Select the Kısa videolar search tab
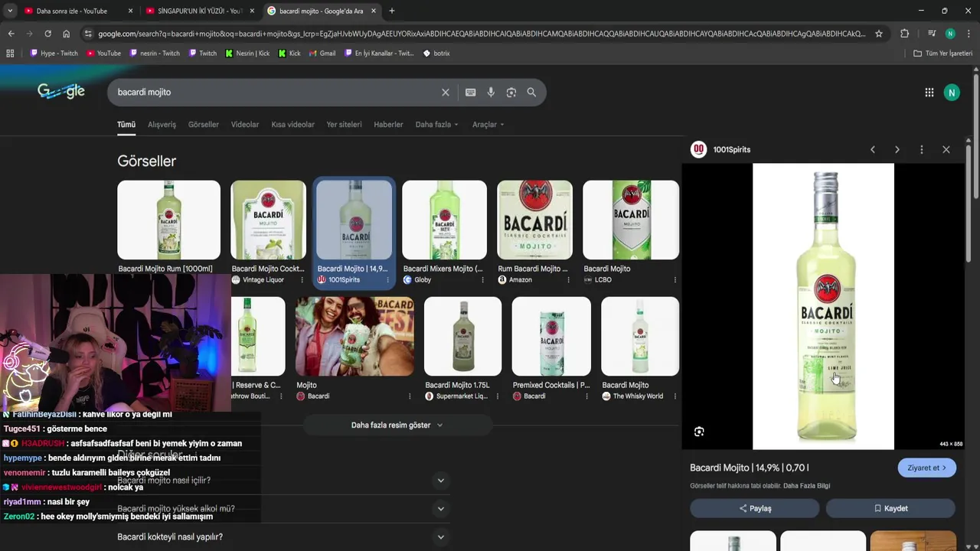Image resolution: width=980 pixels, height=551 pixels. tap(292, 125)
